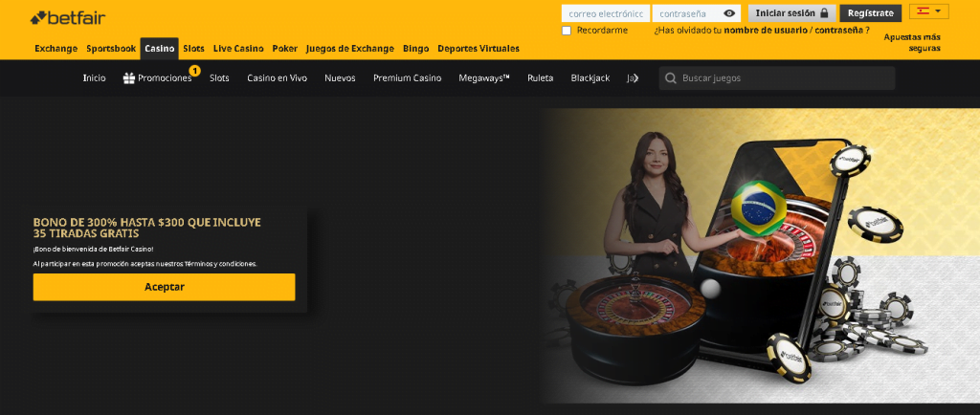This screenshot has width=980, height=415.
Task: Focus the Buscar juegos search field
Action: coord(777,78)
